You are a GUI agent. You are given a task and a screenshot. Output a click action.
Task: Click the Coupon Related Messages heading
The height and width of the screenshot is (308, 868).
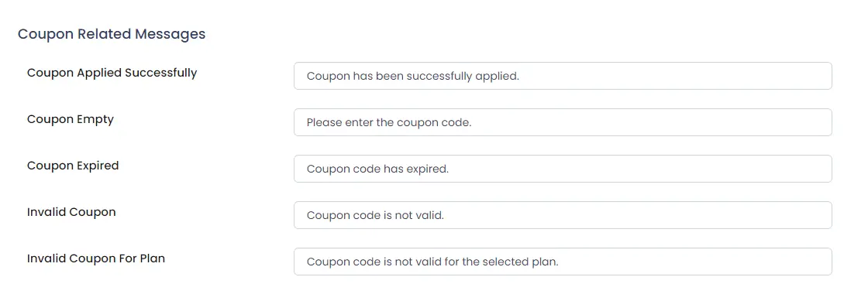(x=112, y=34)
